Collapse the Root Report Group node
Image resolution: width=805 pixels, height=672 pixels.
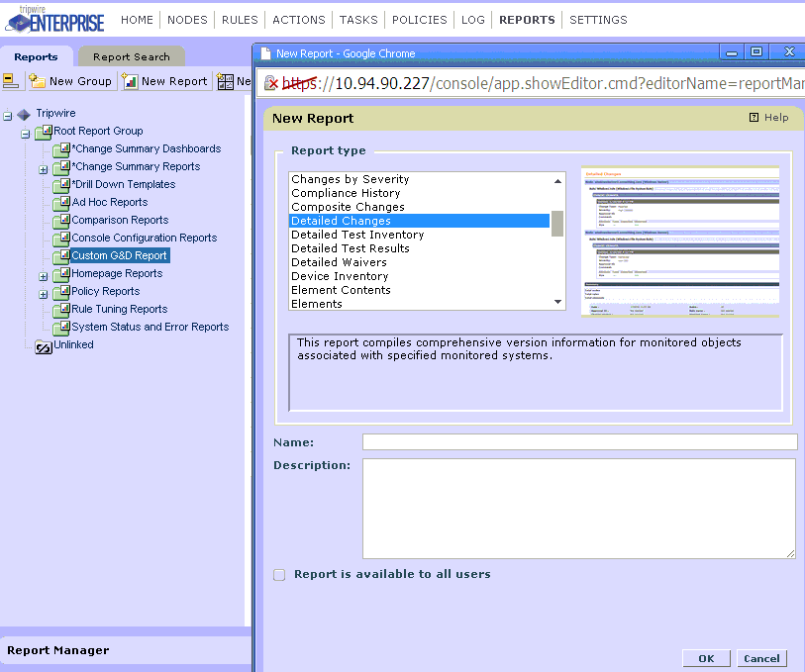(x=26, y=133)
